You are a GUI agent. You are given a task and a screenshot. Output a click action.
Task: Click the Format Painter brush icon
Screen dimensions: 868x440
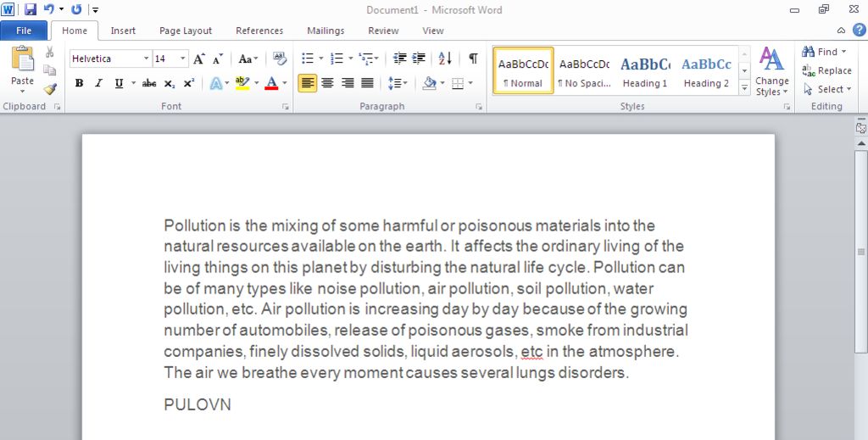coord(50,89)
